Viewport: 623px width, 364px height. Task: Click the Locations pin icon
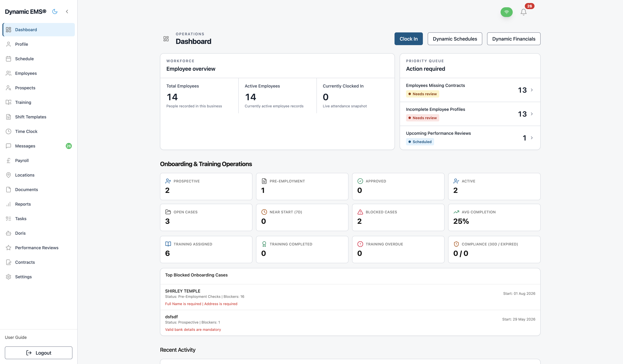point(9,175)
